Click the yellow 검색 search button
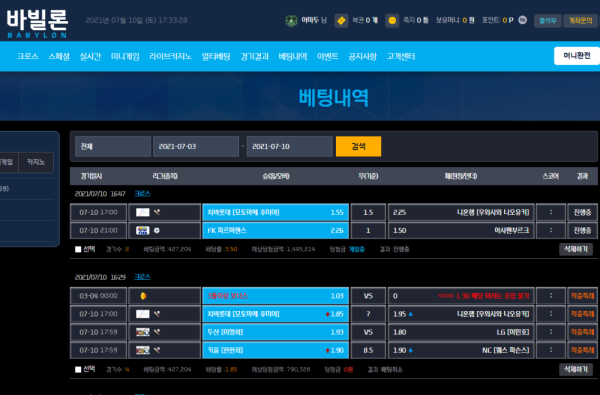 click(x=359, y=146)
